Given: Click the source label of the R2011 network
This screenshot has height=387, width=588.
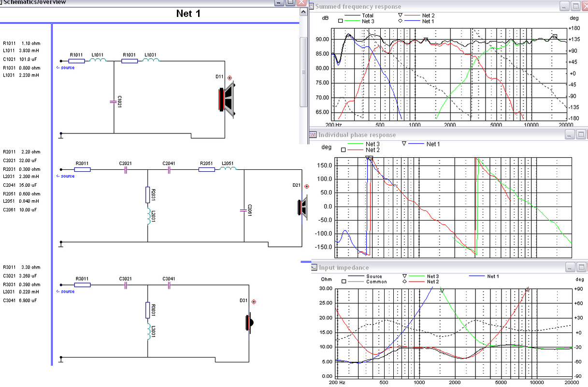Looking at the screenshot, I should click(x=66, y=176).
